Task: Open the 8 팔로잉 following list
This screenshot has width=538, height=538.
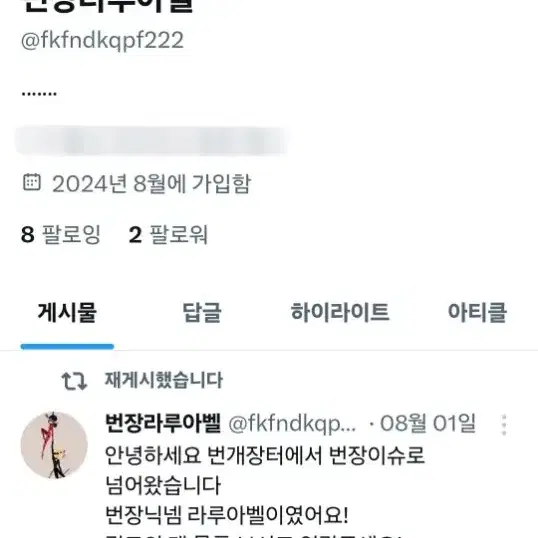Action: click(x=61, y=235)
